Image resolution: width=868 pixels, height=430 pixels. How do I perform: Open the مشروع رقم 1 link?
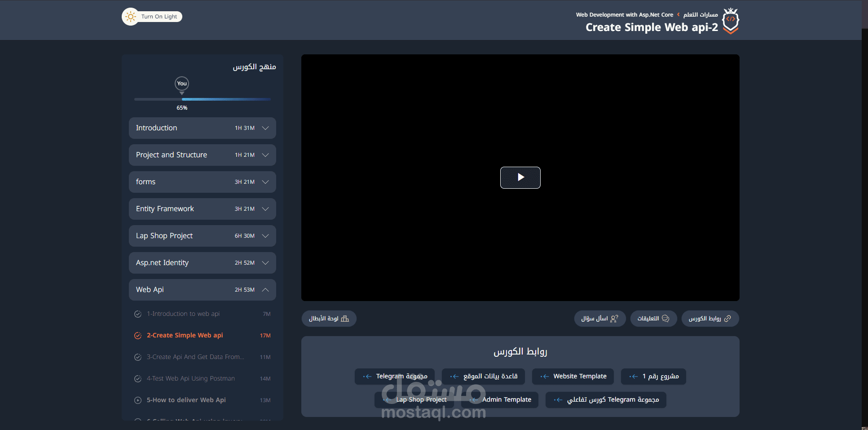[653, 377]
